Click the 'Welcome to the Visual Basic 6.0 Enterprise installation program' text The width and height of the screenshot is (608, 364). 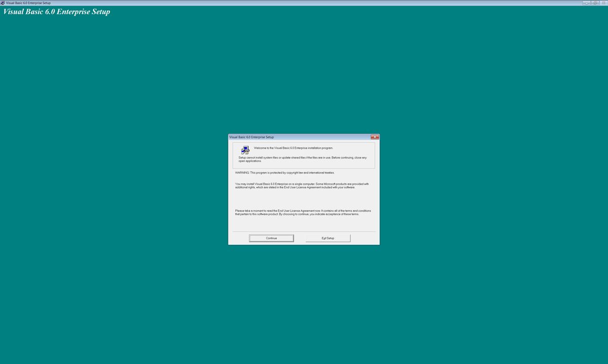(x=293, y=148)
